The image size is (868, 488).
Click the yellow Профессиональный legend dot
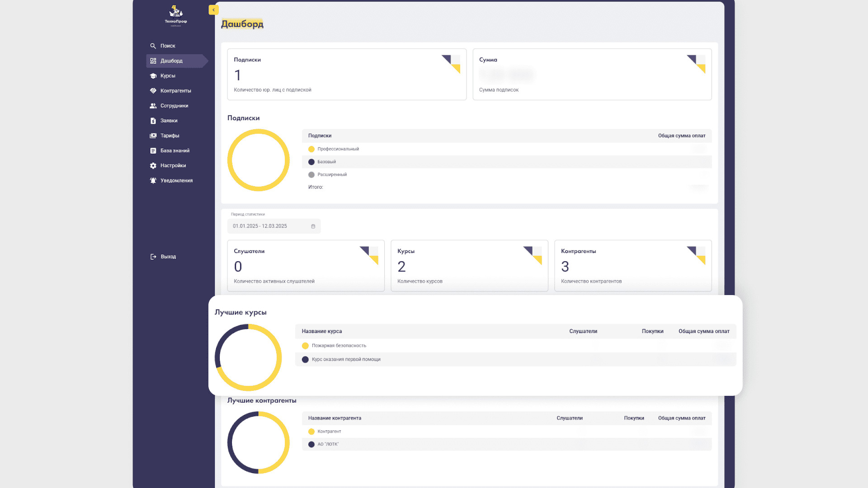[311, 149]
